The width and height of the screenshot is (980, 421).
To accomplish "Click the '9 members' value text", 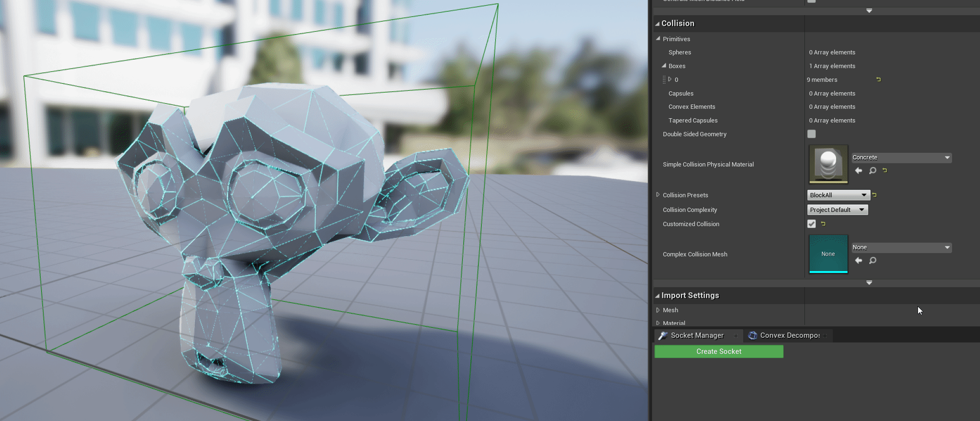I will [822, 80].
